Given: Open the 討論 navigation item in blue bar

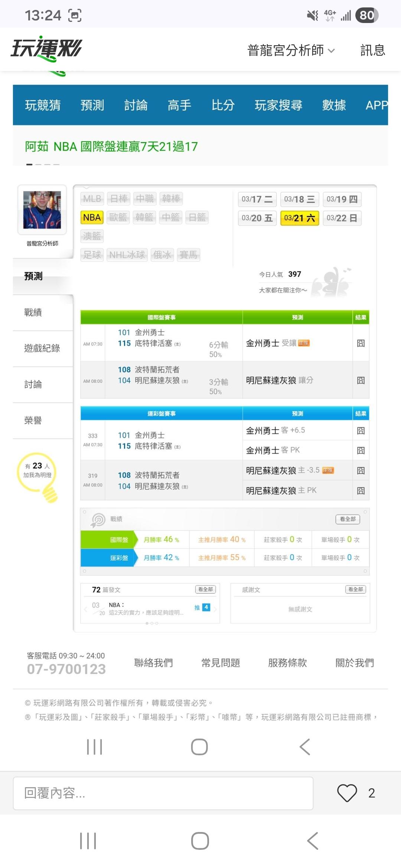Looking at the screenshot, I should (136, 105).
